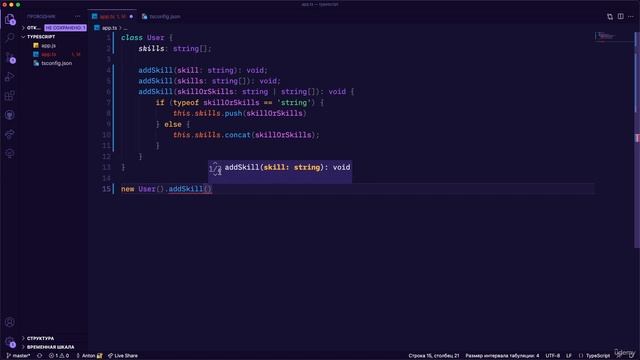The image size is (640, 360).
Task: Open the editor more actions ellipsis
Action: (x=631, y=16)
